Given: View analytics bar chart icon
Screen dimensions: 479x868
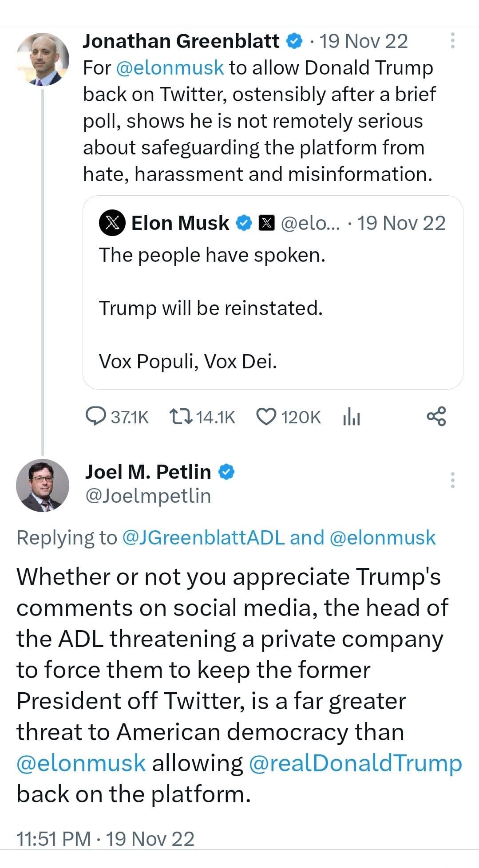Looking at the screenshot, I should [351, 417].
